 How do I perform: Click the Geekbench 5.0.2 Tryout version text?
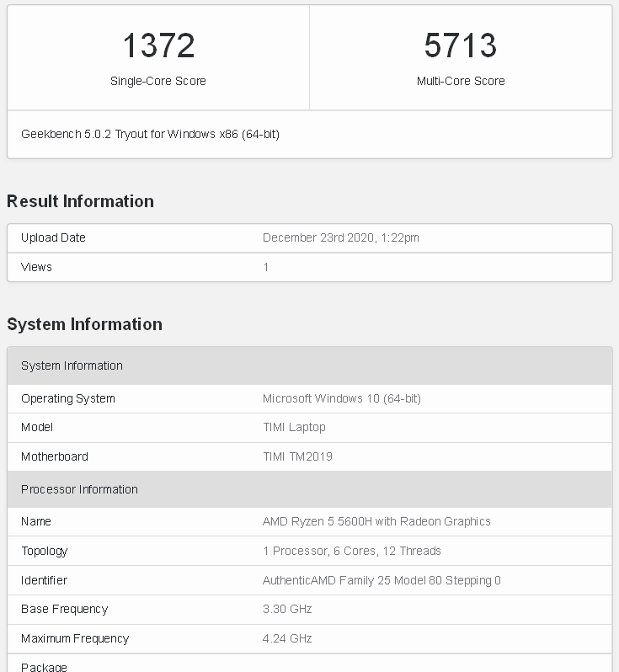tap(150, 134)
